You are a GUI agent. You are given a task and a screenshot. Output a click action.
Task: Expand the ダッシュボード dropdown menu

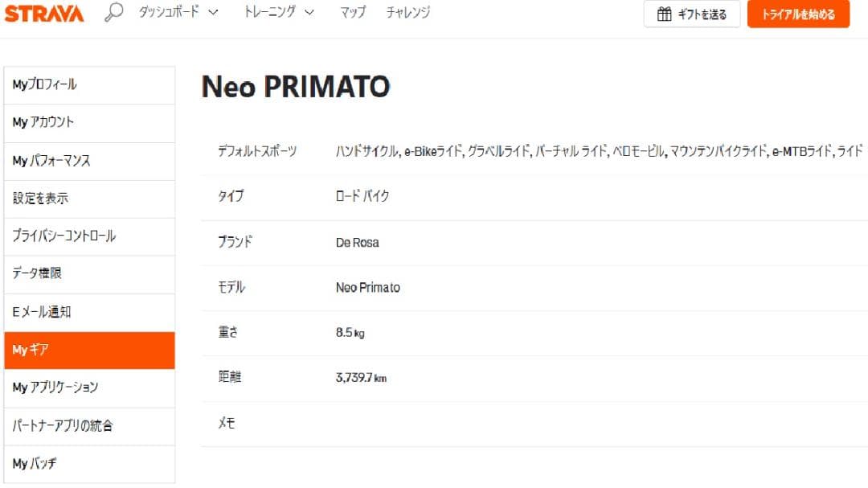(172, 13)
